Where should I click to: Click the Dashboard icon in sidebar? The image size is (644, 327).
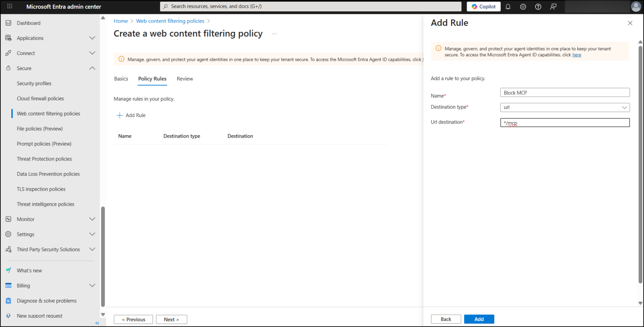click(9, 23)
